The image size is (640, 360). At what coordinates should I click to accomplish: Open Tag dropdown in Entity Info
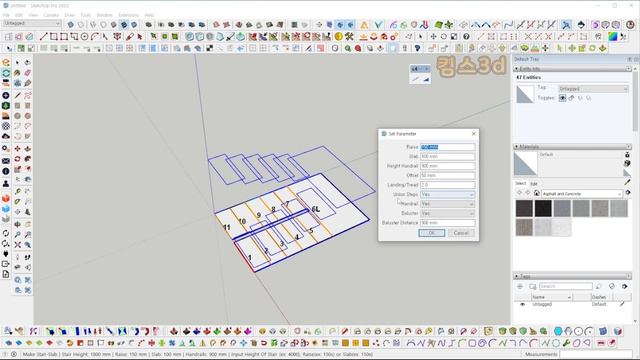click(593, 89)
